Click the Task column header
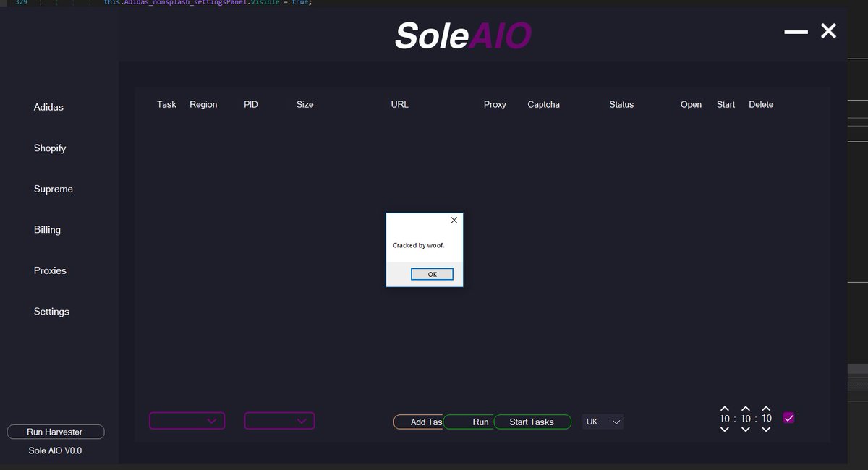 [x=166, y=105]
